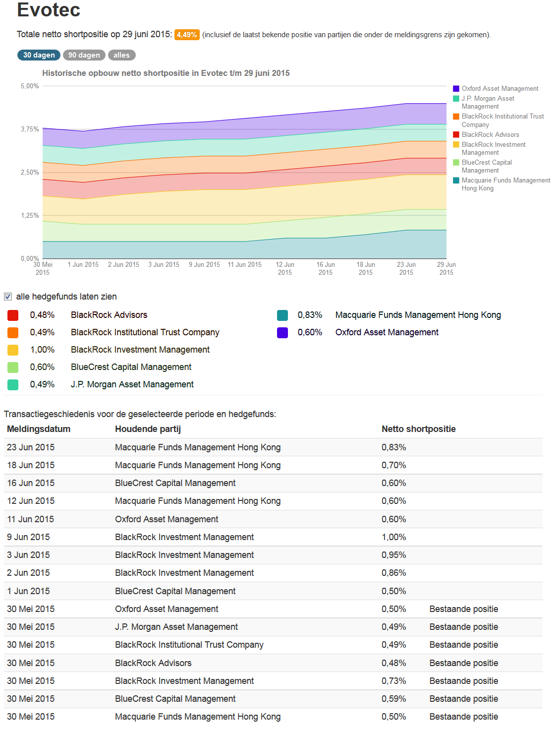Image resolution: width=560 pixels, height=735 pixels.
Task: Toggle yellow BlackRock Investment Management swatch
Action: pos(13,350)
